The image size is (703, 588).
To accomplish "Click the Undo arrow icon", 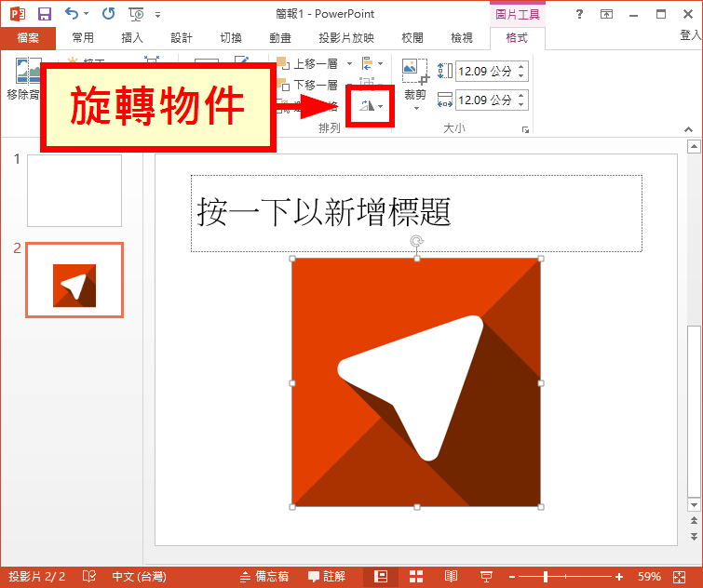I will tap(72, 13).
